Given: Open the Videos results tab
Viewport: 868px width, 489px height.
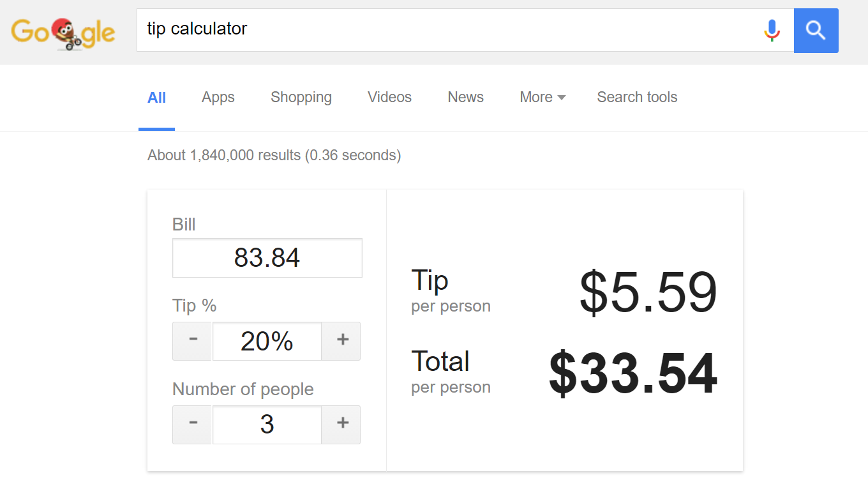Looking at the screenshot, I should (389, 97).
